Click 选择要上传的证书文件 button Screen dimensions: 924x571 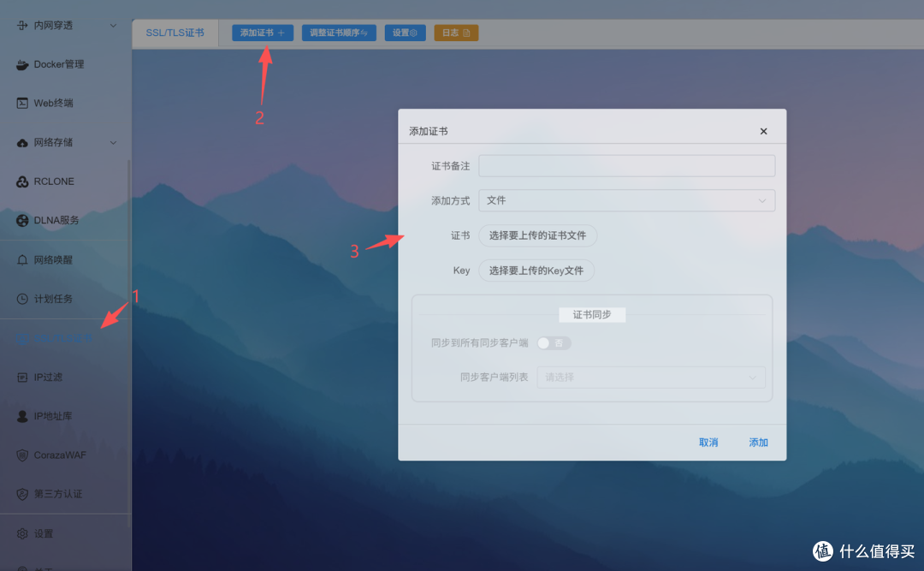point(538,235)
